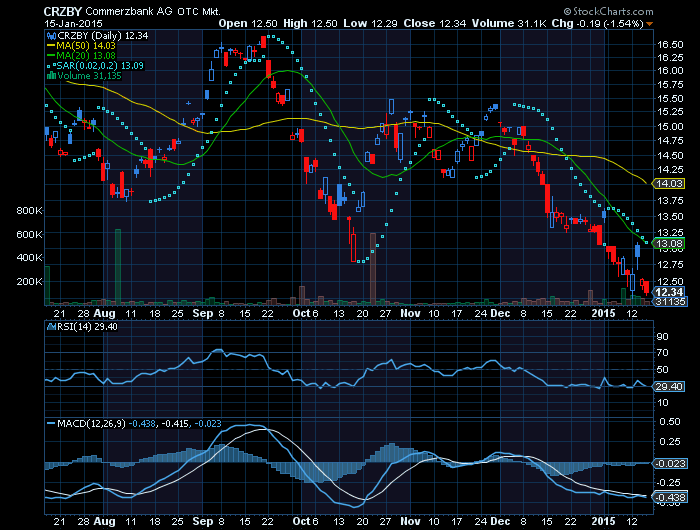Click the Low 12.29 value in the header
Viewport: 700px width, 530px height.
point(370,24)
